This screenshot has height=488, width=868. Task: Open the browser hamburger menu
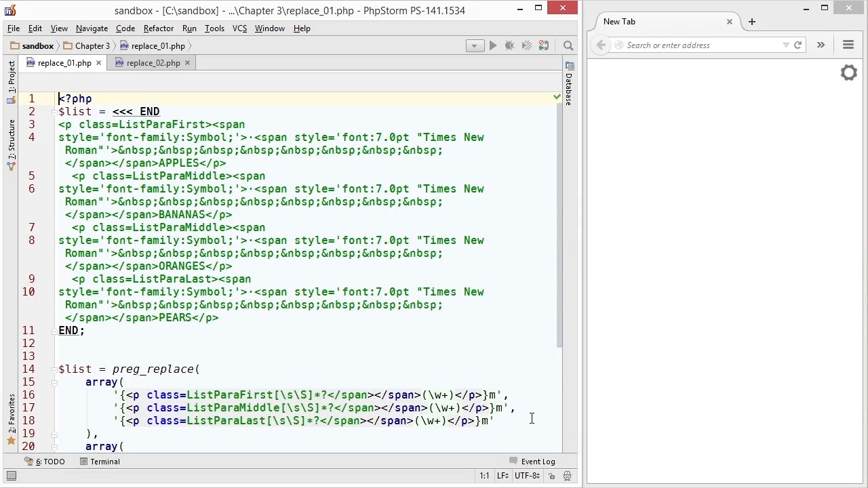coord(848,45)
